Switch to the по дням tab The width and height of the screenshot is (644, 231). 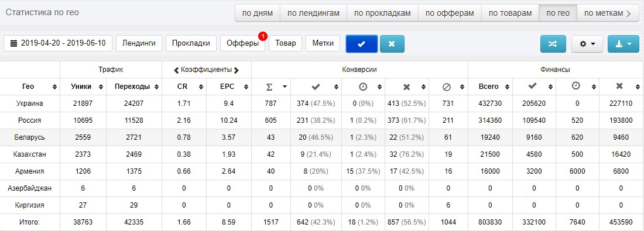(x=258, y=13)
